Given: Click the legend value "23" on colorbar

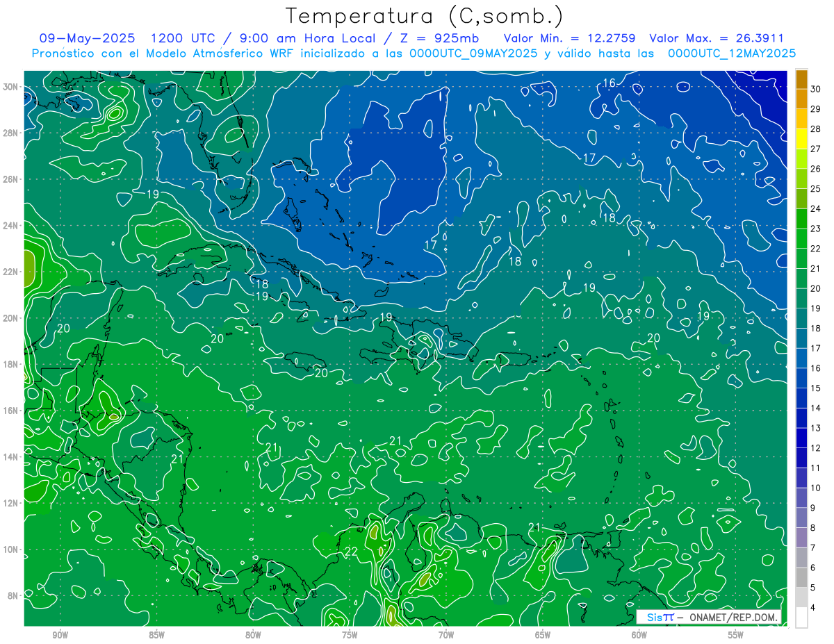Looking at the screenshot, I should (816, 229).
